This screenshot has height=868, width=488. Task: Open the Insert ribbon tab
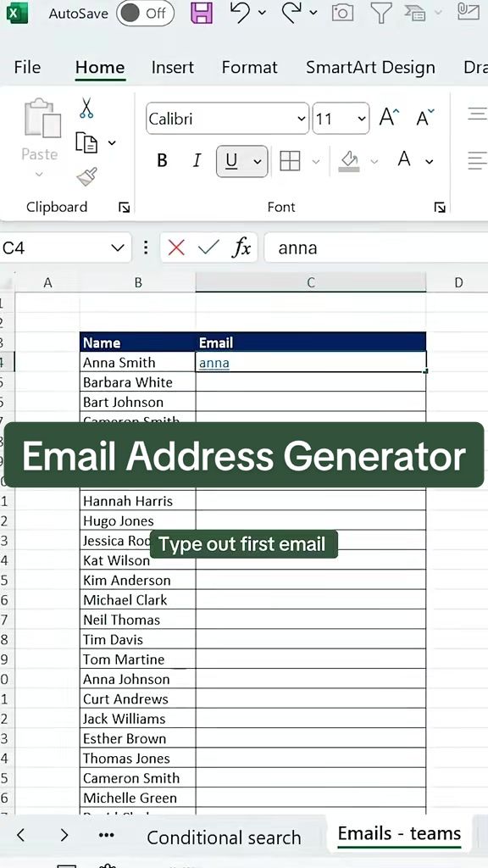(173, 68)
